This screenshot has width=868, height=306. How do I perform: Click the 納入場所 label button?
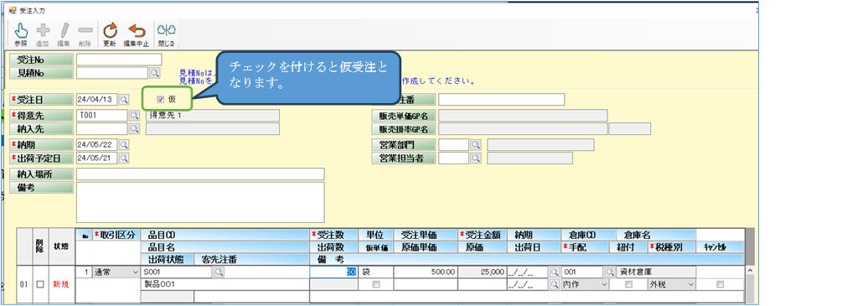click(41, 174)
